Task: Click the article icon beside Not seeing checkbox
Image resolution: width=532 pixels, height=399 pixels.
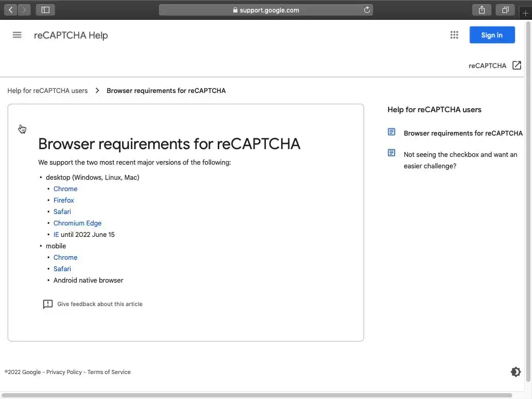Action: 392,153
